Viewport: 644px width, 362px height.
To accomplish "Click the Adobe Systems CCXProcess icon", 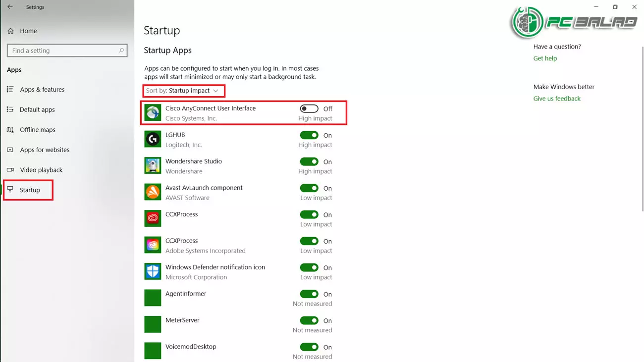I will (153, 245).
